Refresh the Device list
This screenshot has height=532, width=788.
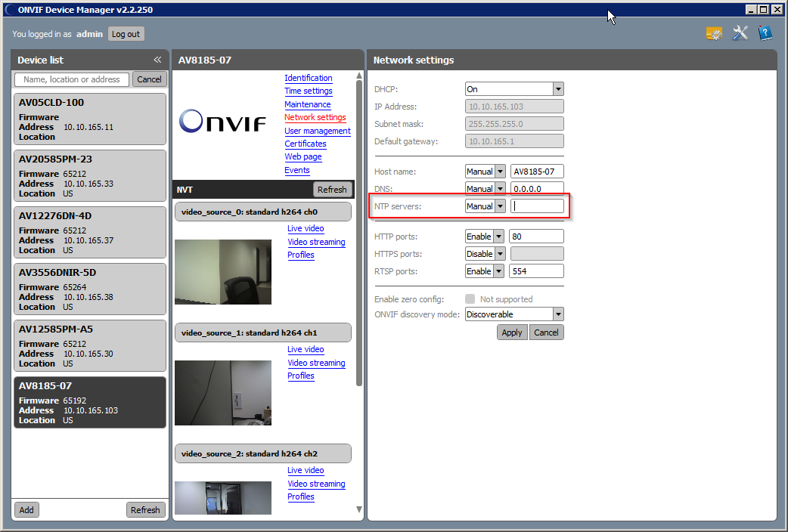coord(145,510)
